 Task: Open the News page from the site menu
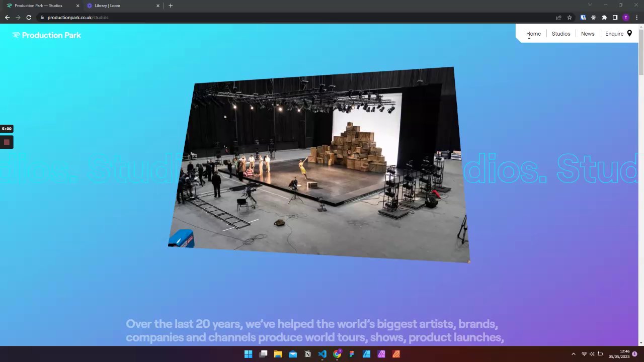coord(588,34)
